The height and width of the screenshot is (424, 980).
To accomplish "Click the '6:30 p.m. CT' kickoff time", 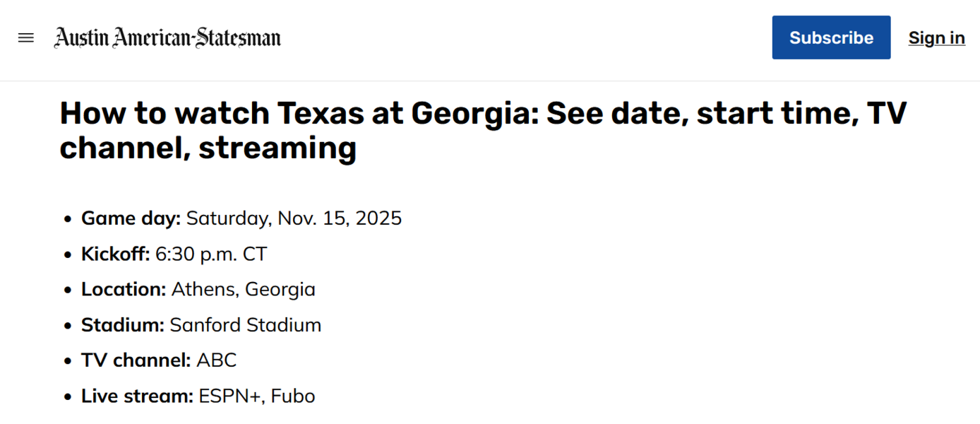I will pyautogui.click(x=211, y=254).
